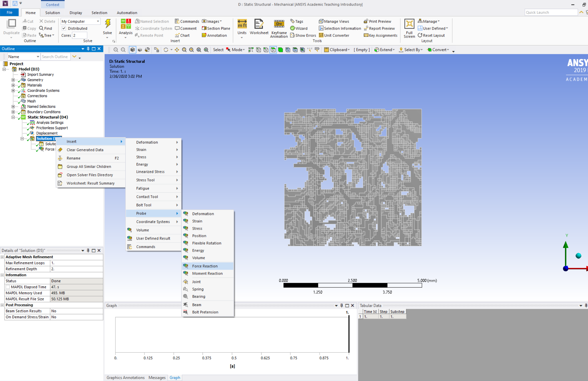Open Key Assignments
The height and width of the screenshot is (381, 588).
point(381,35)
